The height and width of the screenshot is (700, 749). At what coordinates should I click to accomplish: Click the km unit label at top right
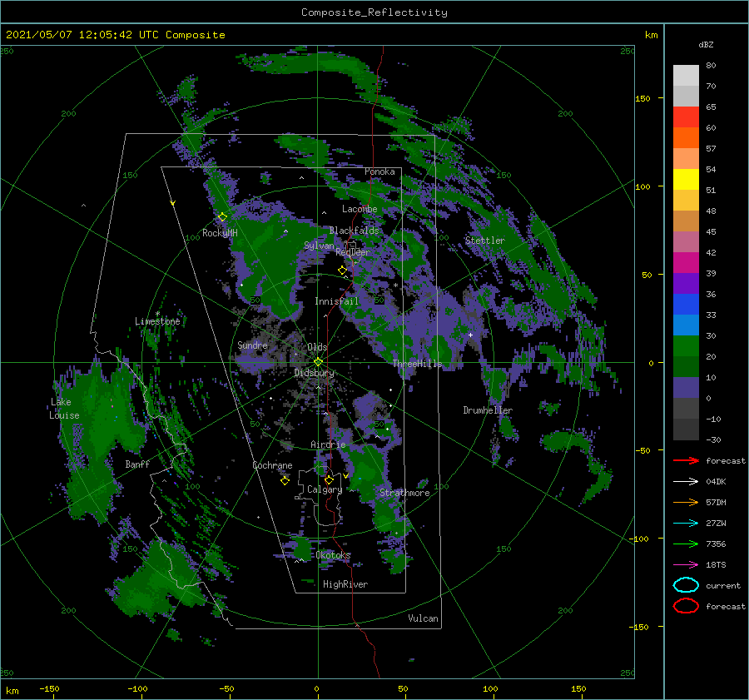click(651, 35)
